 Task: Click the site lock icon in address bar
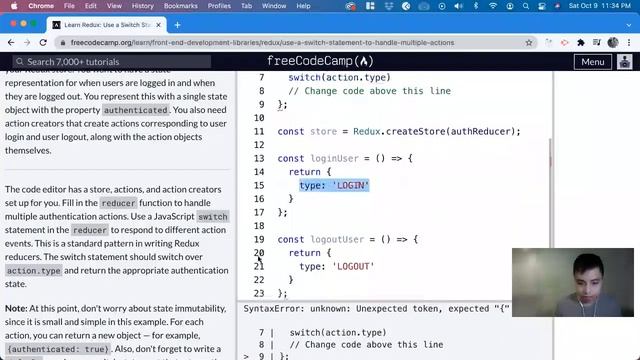click(62, 42)
